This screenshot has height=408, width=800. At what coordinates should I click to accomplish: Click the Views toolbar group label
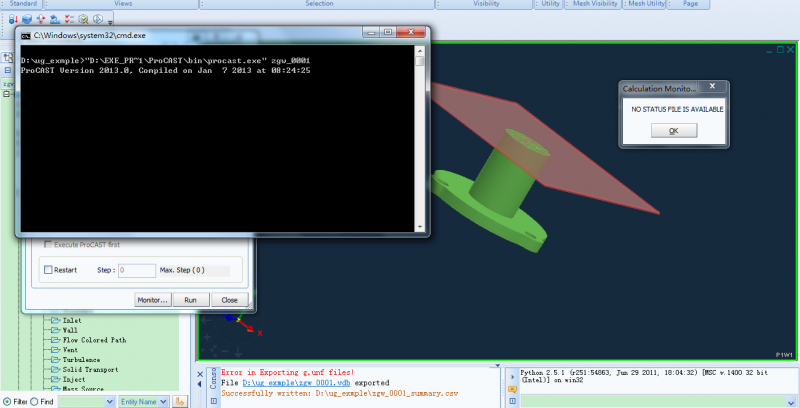pos(123,4)
